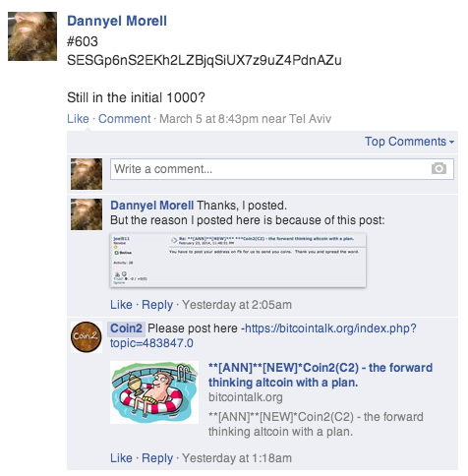468x476 pixels.
Task: Click Comment link under the original post
Action: tap(124, 119)
